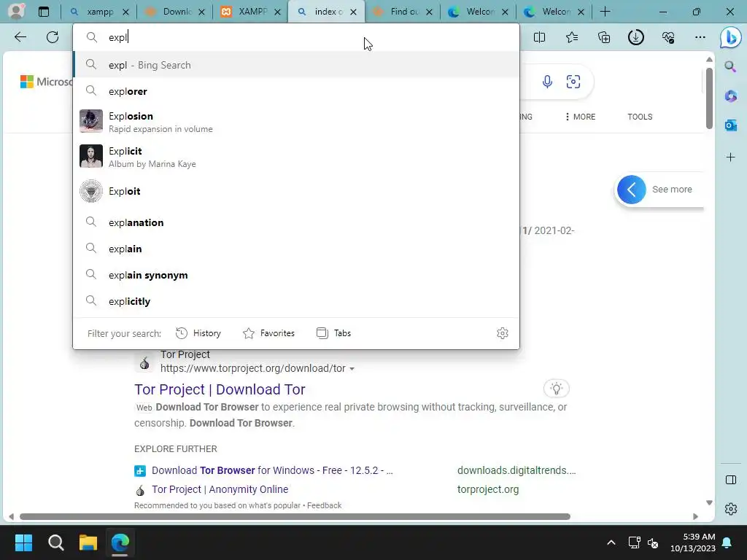This screenshot has height=560, width=747.
Task: Filter search by Tabs
Action: 333,333
